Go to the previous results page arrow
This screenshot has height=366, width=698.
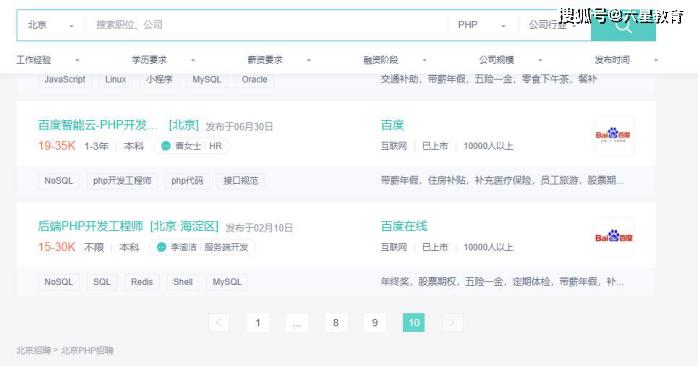(219, 323)
